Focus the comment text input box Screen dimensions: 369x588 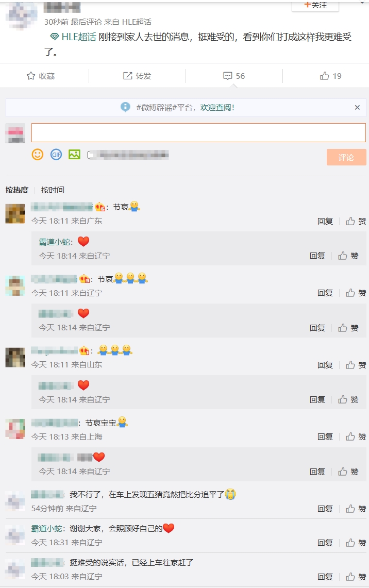(x=198, y=133)
